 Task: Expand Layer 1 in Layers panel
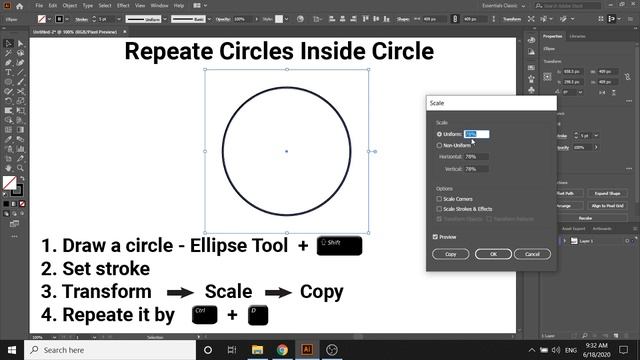564,241
